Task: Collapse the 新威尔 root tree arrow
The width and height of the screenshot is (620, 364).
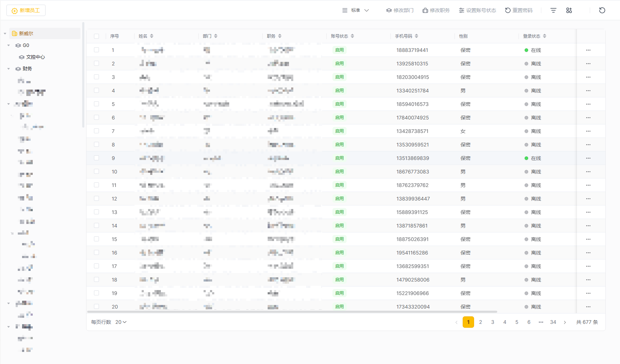Action: point(5,33)
